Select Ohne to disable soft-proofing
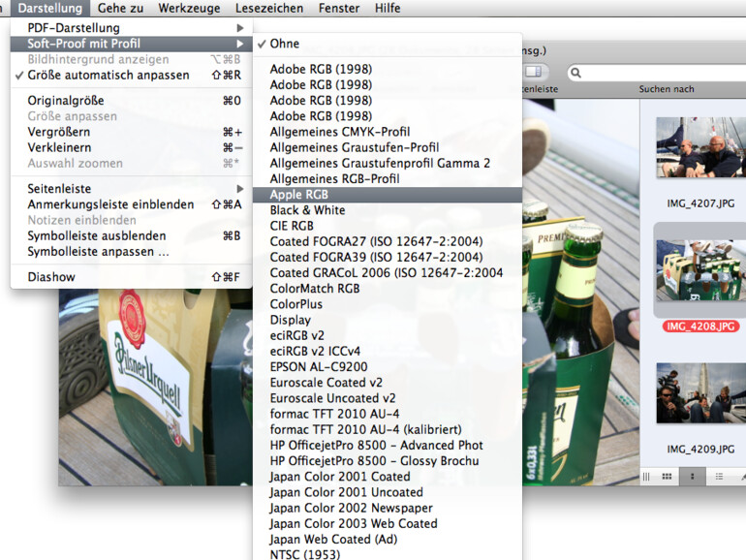Screen dimensions: 746x560 [x=285, y=44]
